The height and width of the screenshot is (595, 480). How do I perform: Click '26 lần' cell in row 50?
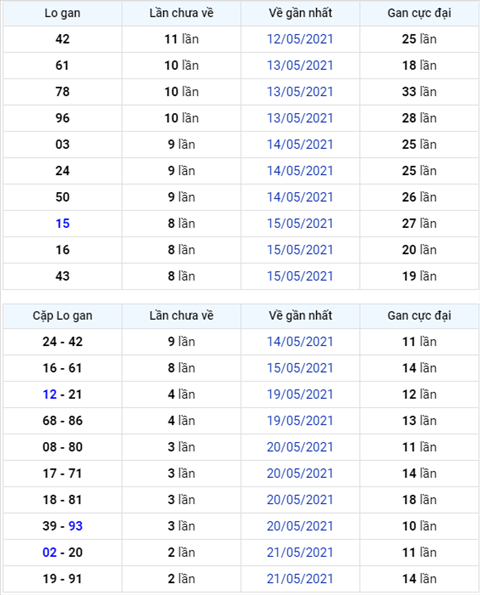click(x=419, y=197)
